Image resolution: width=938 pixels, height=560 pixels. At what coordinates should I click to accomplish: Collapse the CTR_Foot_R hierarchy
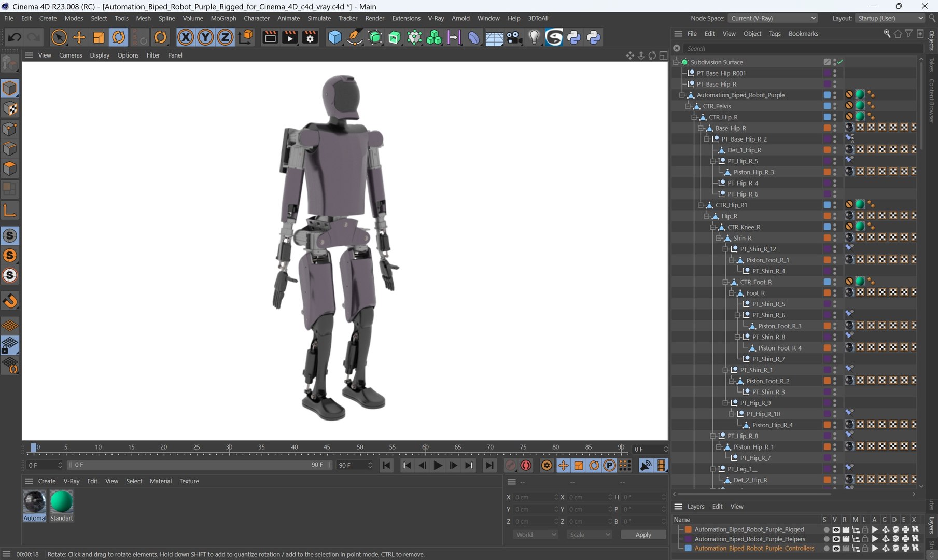tap(725, 282)
